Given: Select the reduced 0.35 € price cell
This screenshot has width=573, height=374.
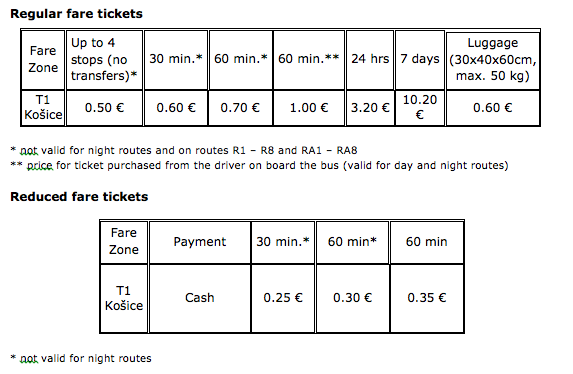Looking at the screenshot, I should 427,298.
